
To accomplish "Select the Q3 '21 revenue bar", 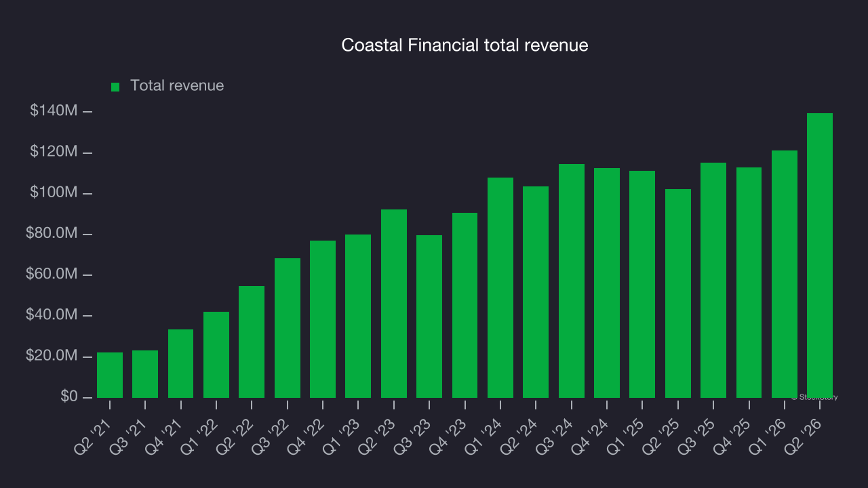I will pyautogui.click(x=145, y=374).
